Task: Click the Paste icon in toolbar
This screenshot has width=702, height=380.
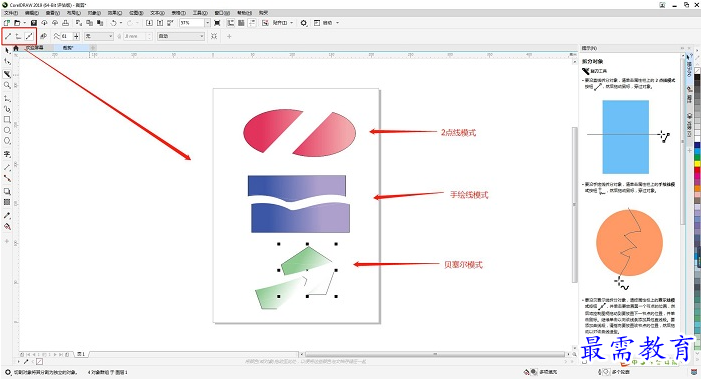Action: (100, 23)
